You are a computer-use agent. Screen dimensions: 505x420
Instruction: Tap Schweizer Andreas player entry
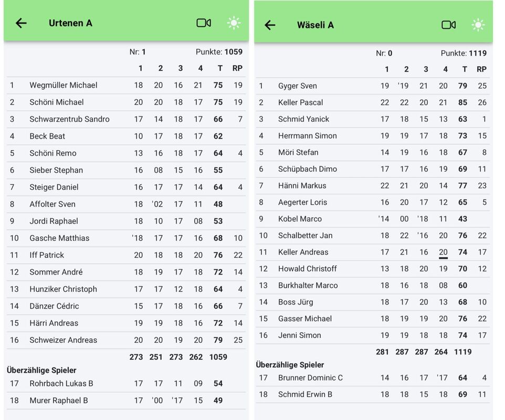click(63, 340)
